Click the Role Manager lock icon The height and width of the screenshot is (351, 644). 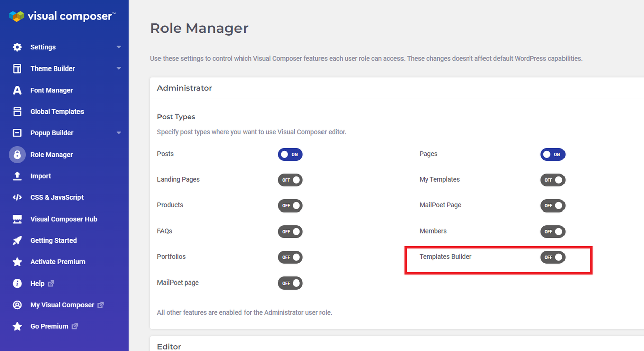17,155
